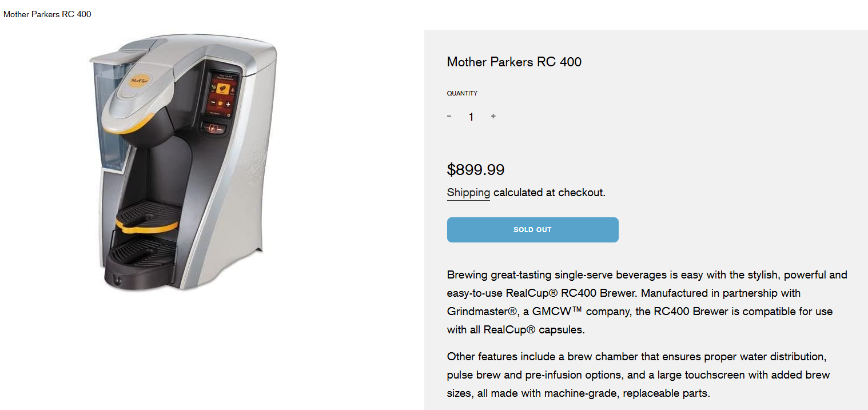The width and height of the screenshot is (868, 410).
Task: Click the 'calculated at checkout' text
Action: pyautogui.click(x=549, y=193)
